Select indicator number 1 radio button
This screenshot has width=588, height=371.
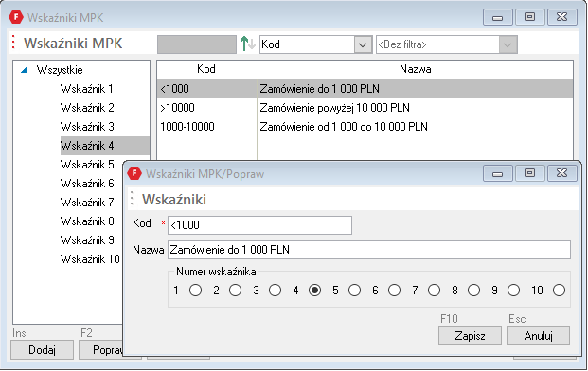click(x=195, y=290)
